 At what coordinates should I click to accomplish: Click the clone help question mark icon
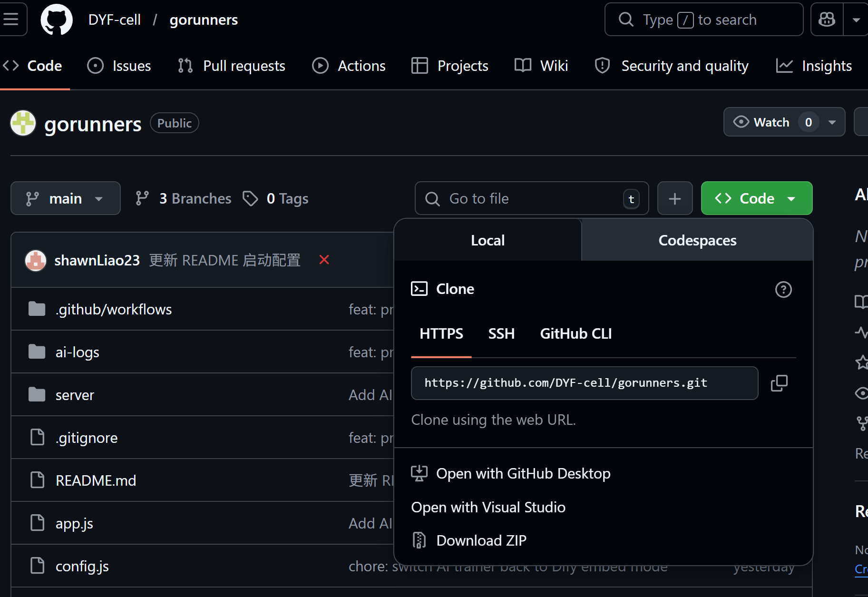[783, 289]
